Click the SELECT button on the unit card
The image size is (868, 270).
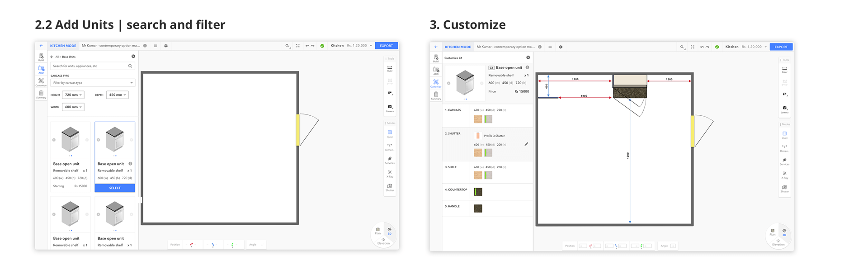coord(115,188)
